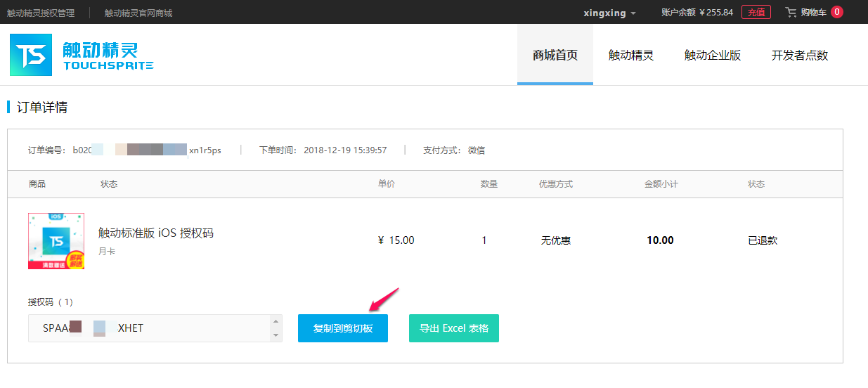The image size is (868, 388).
Task: Click 复制到剪切板 button
Action: point(343,328)
